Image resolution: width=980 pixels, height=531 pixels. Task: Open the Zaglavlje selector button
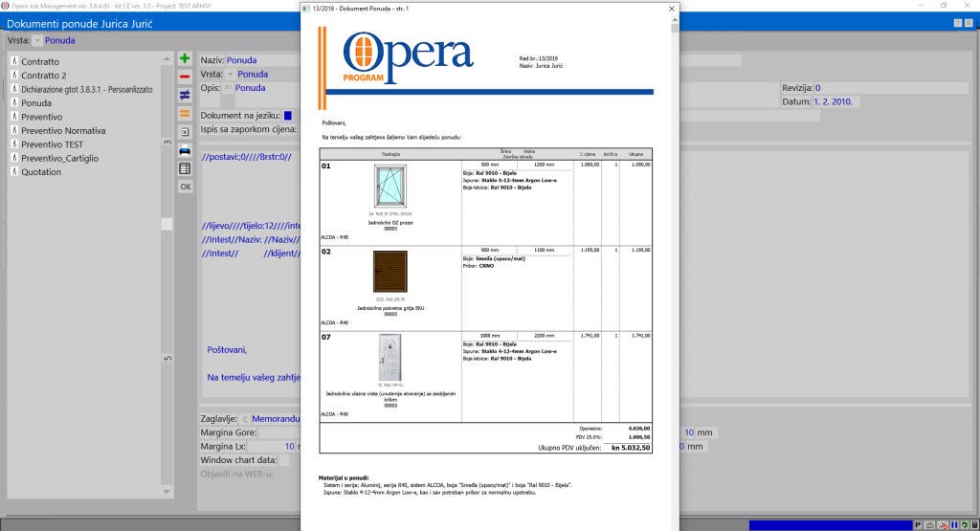click(244, 418)
